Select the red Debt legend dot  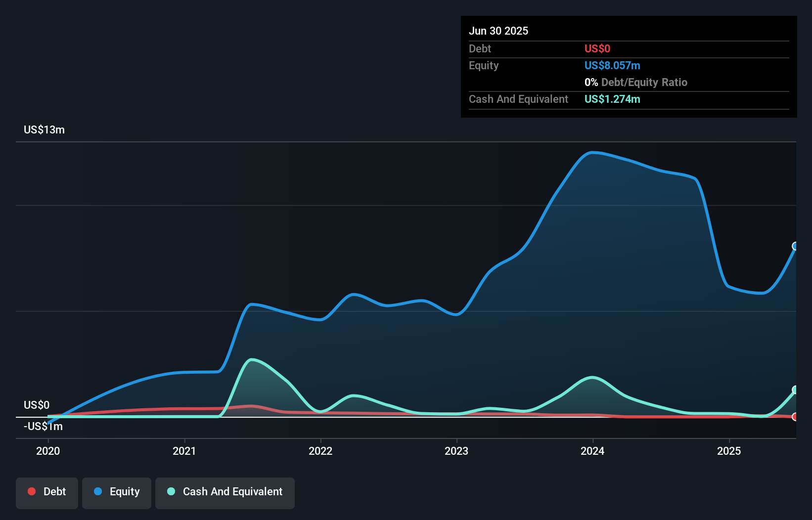click(32, 491)
